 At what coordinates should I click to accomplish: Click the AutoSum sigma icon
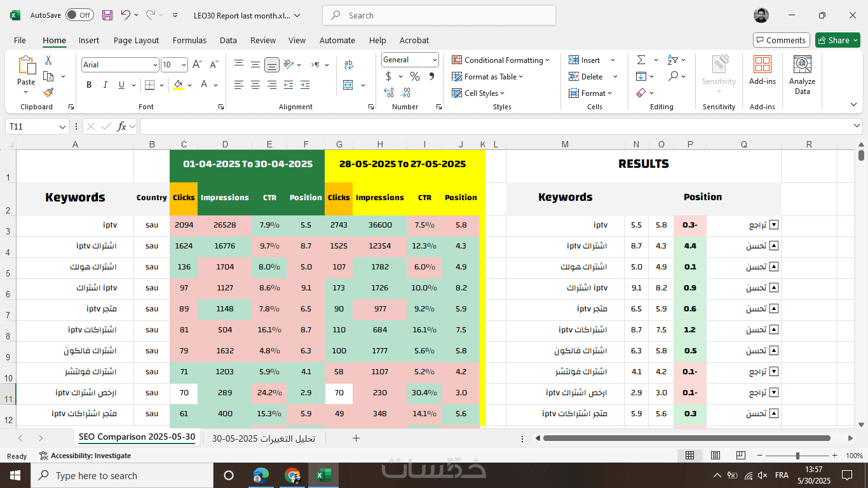[x=641, y=60]
